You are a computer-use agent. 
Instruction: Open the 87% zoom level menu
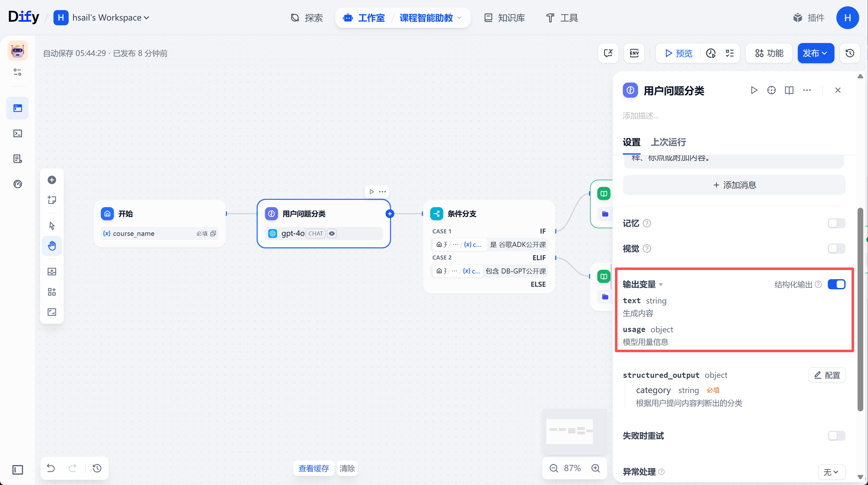[x=572, y=468]
